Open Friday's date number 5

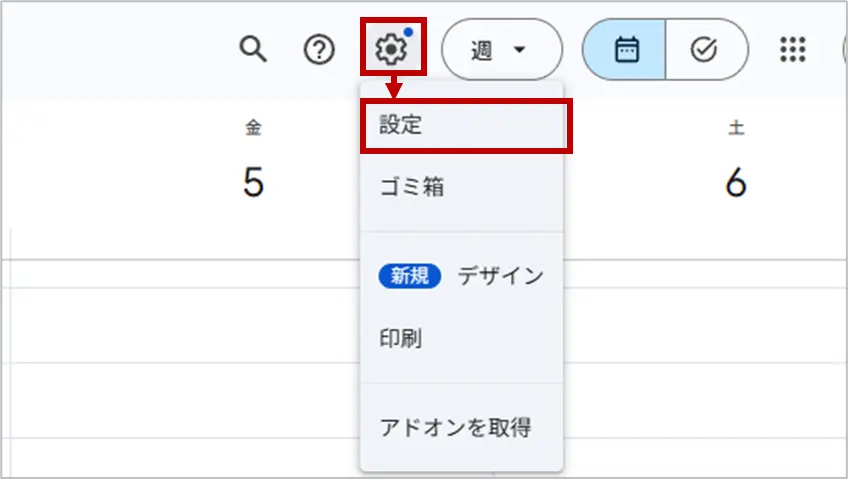point(253,182)
